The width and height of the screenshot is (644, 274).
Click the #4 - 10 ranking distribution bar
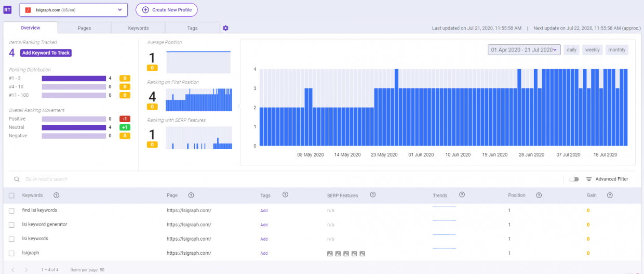click(x=74, y=87)
